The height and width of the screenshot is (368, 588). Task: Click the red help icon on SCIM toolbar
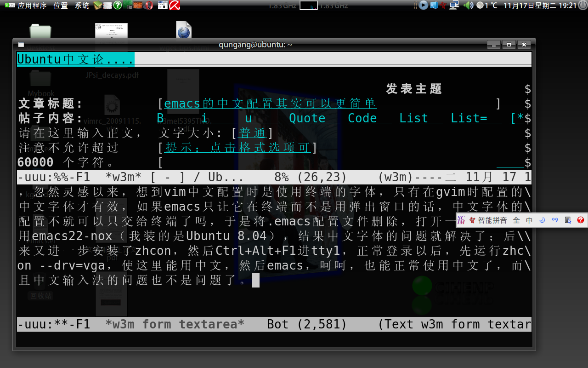tap(581, 220)
